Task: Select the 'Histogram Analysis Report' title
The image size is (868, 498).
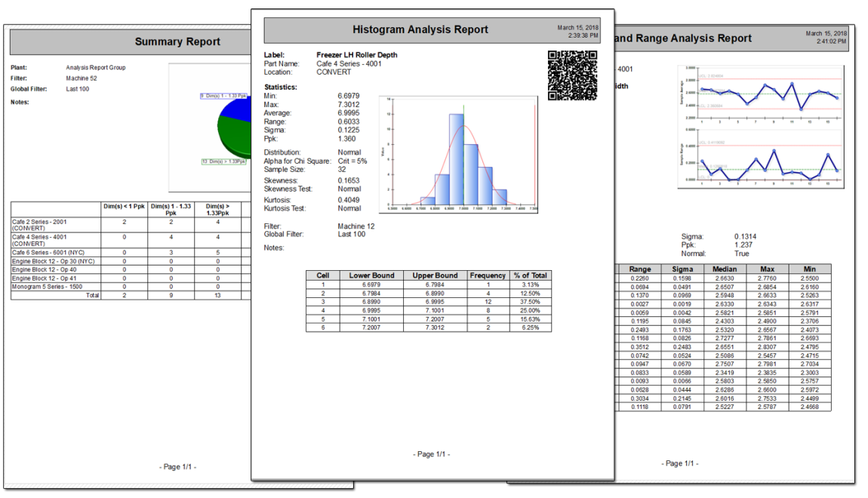Action: [x=420, y=30]
